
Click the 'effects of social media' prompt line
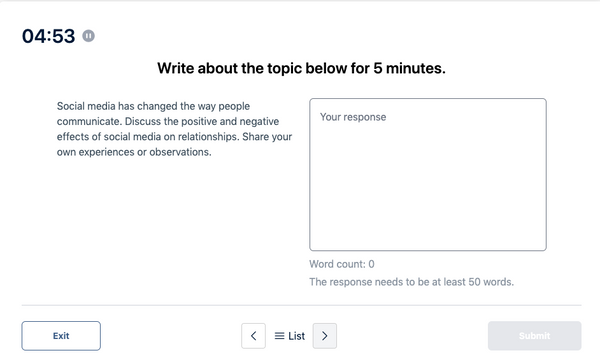click(x=174, y=137)
